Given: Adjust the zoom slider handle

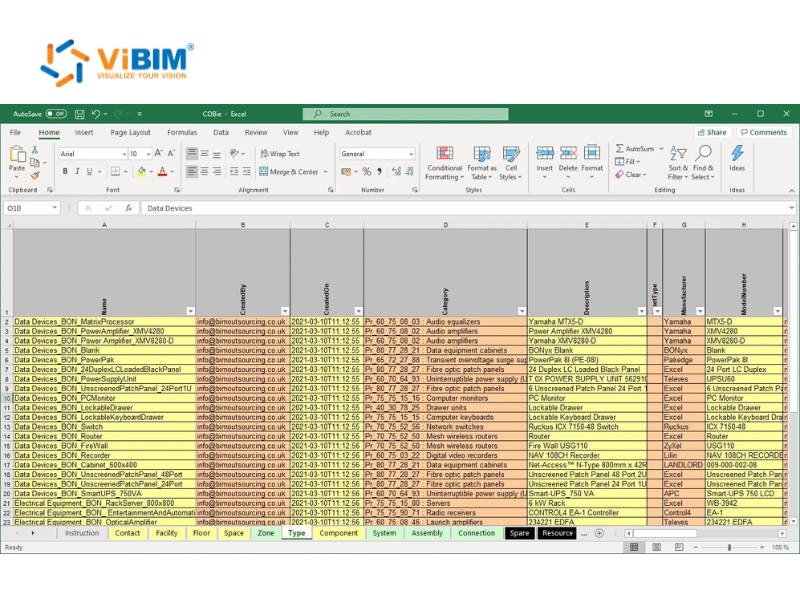Looking at the screenshot, I should coord(729,547).
